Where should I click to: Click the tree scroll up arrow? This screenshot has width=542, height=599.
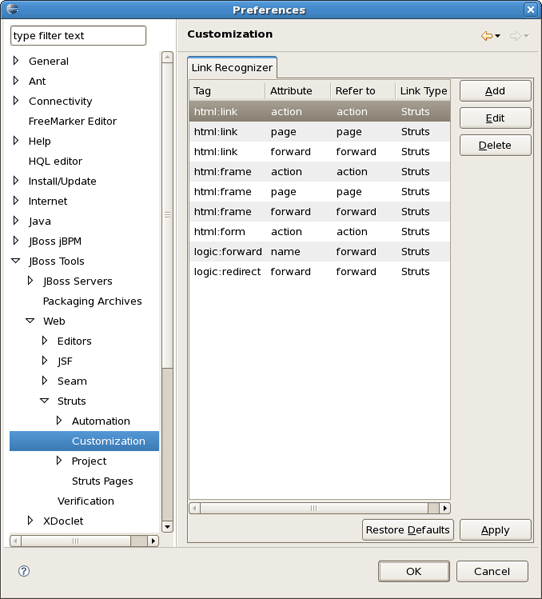(x=167, y=57)
